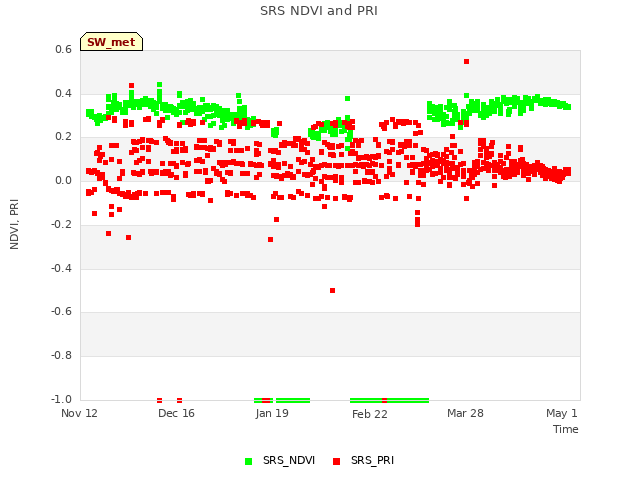Click the SW_met label tag
The width and height of the screenshot is (640, 480).
coord(111,42)
